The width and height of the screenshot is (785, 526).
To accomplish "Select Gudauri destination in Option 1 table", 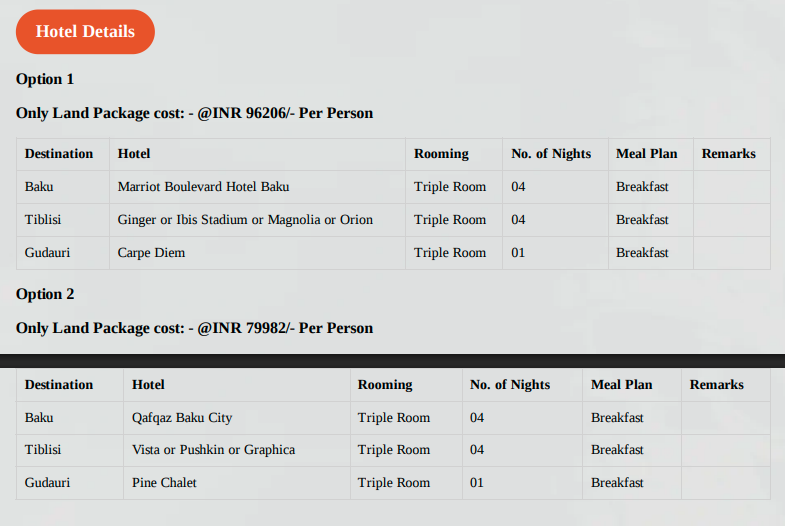I will [x=48, y=253].
